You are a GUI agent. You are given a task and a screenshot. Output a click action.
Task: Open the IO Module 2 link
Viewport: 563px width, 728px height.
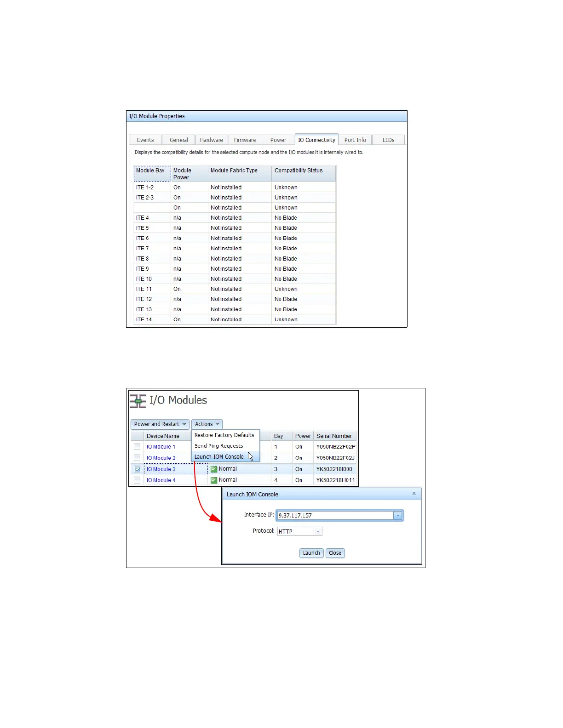pos(161,458)
